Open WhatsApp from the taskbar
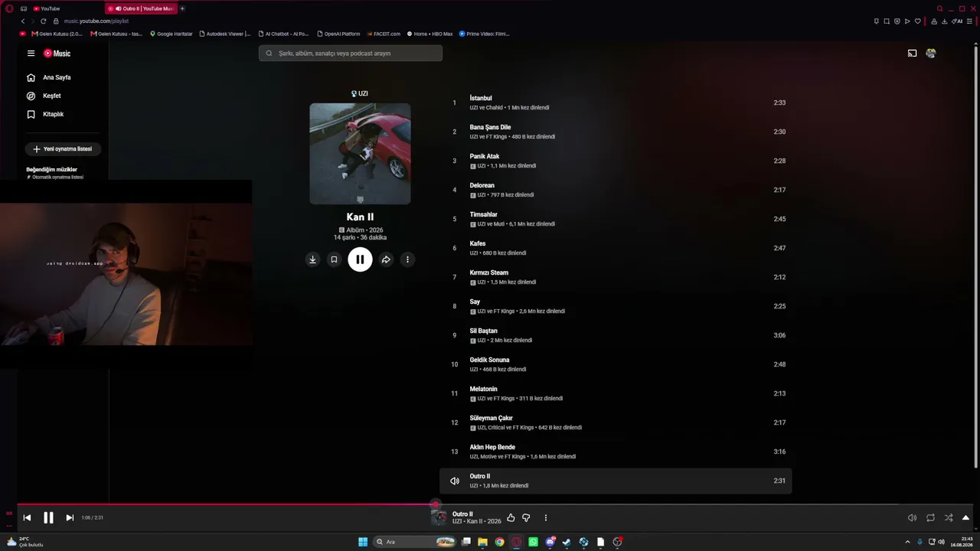Viewport: 980px width, 551px height. pos(533,542)
